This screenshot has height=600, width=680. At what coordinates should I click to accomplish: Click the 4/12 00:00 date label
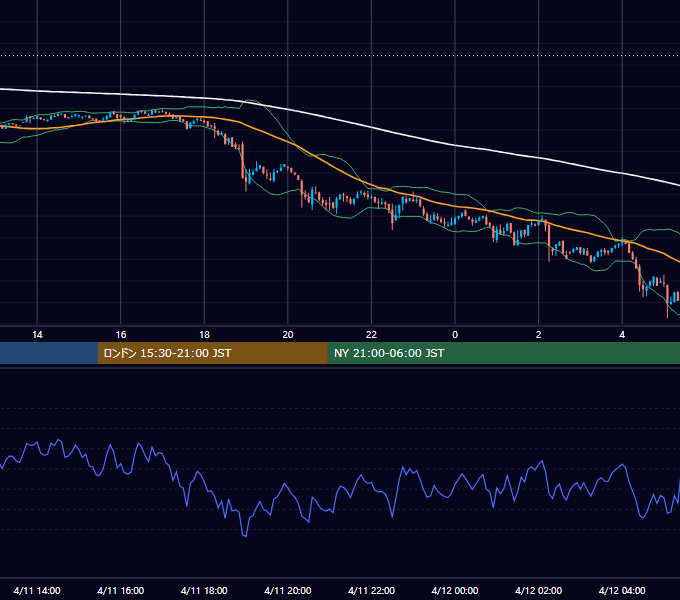click(x=455, y=590)
